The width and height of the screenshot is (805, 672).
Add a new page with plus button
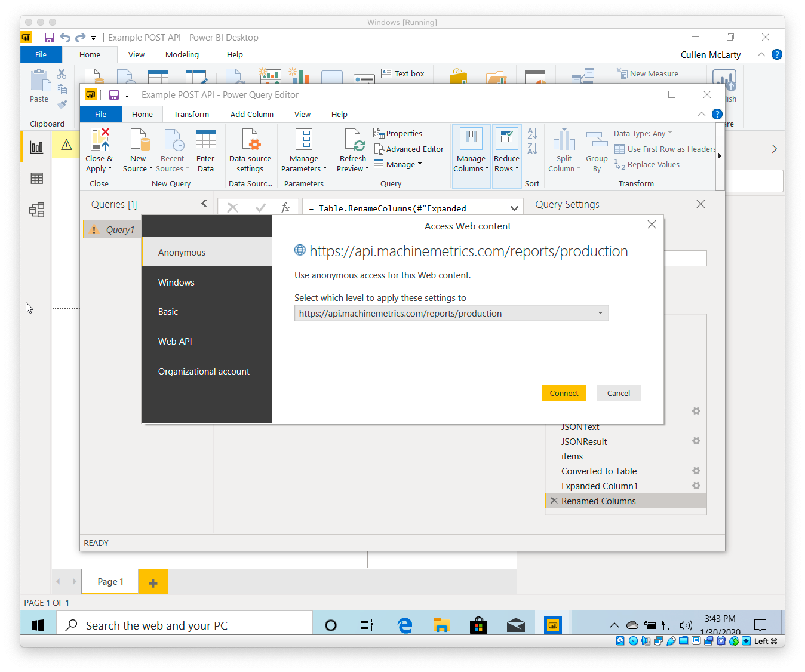(x=153, y=582)
